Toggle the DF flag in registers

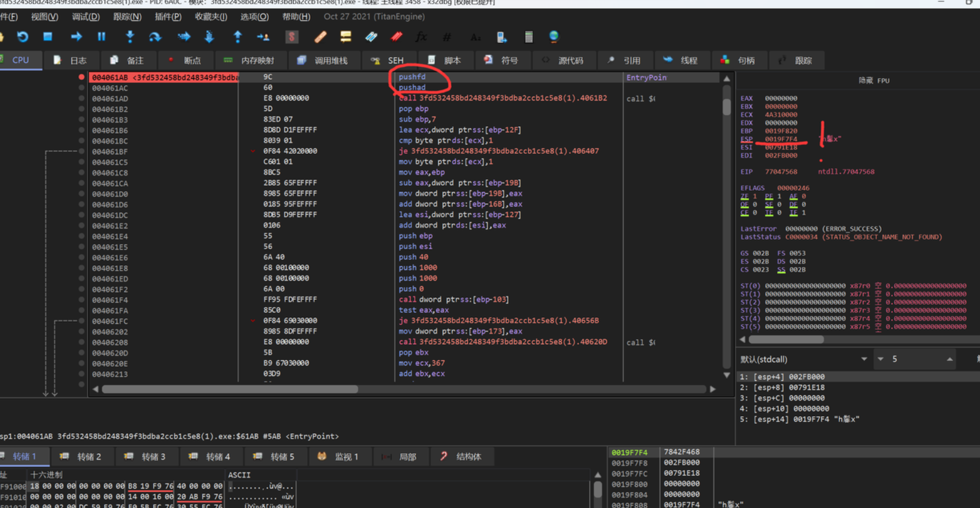click(793, 204)
